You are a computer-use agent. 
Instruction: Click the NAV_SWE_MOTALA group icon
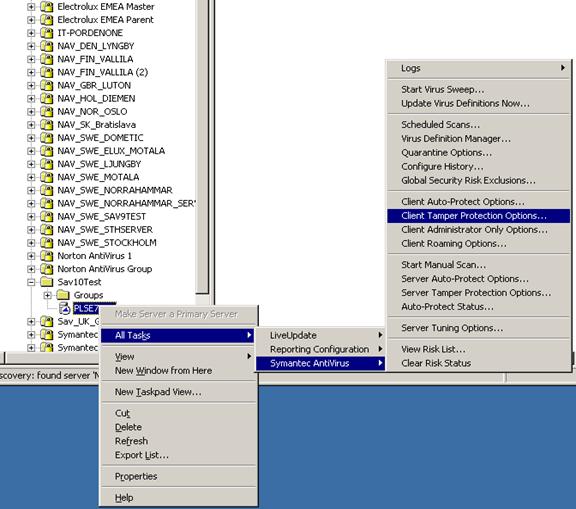point(47,177)
